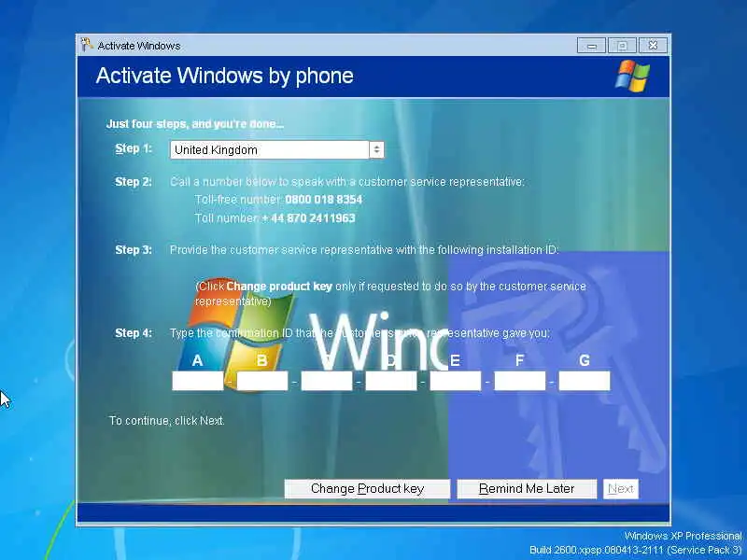Click confirmation ID field D
This screenshot has width=747, height=560.
[x=390, y=381]
